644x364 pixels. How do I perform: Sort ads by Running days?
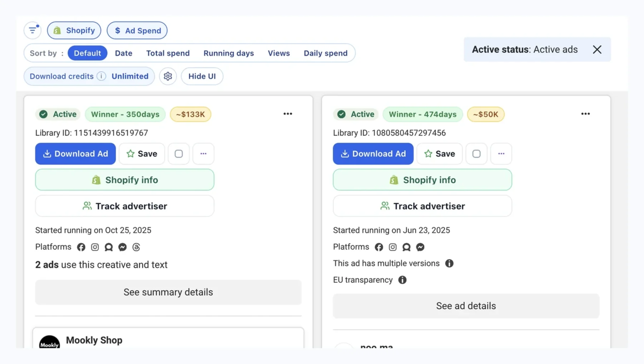click(229, 53)
